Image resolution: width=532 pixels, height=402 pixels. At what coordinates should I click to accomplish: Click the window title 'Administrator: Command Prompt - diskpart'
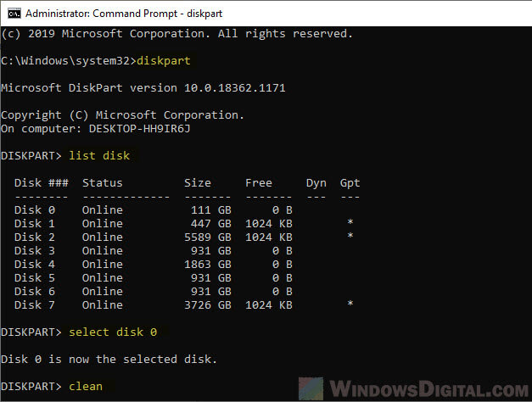click(124, 14)
